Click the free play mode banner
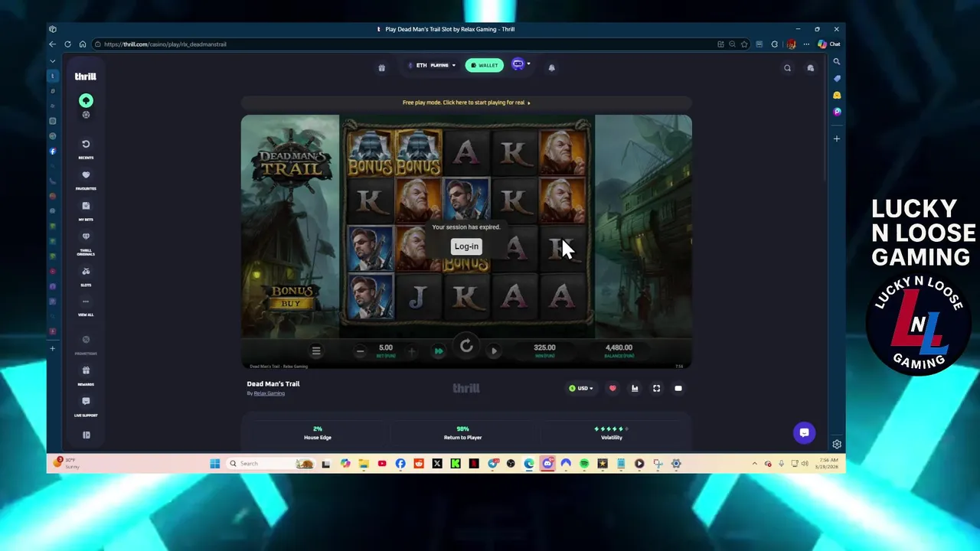This screenshot has height=551, width=980. [466, 102]
